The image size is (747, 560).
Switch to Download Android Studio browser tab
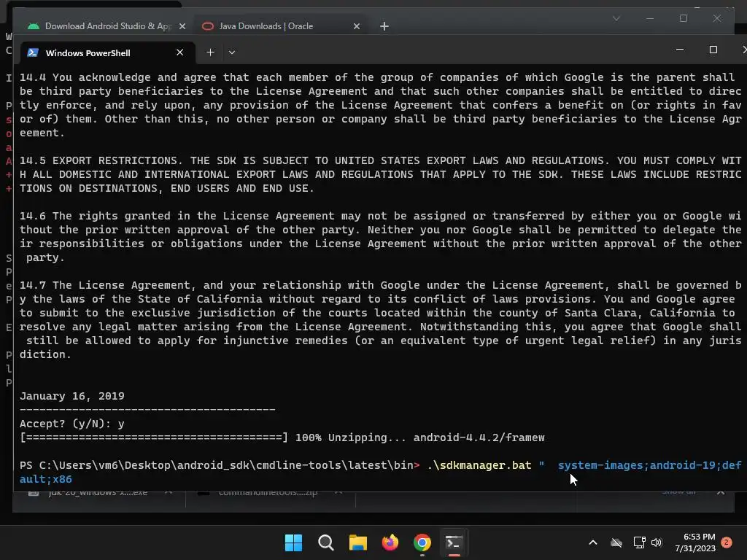coord(106,26)
